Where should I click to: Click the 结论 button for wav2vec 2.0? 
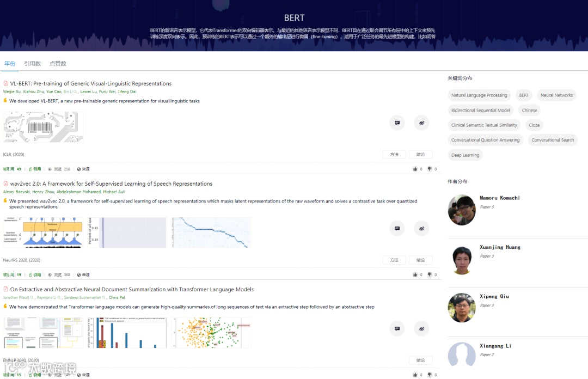click(420, 260)
